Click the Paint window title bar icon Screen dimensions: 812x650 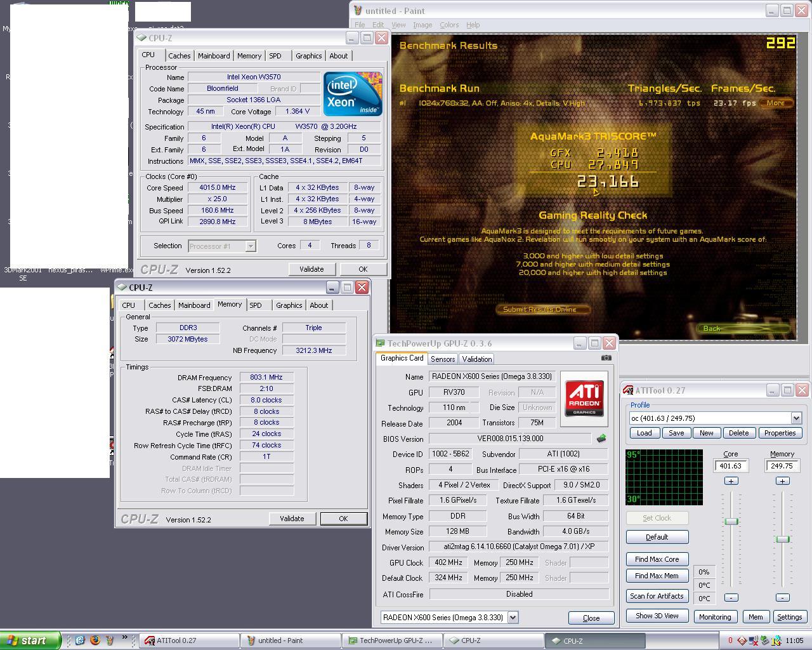point(358,11)
